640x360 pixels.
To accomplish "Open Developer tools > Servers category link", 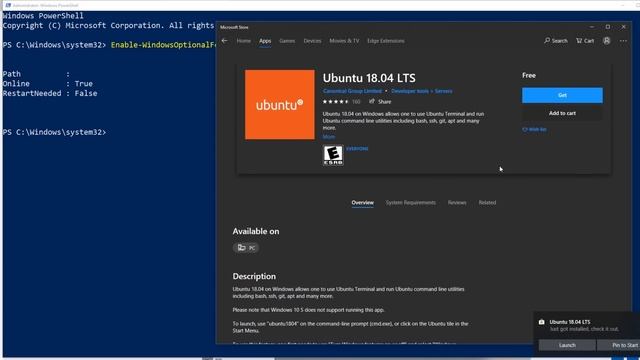I will coord(422,91).
